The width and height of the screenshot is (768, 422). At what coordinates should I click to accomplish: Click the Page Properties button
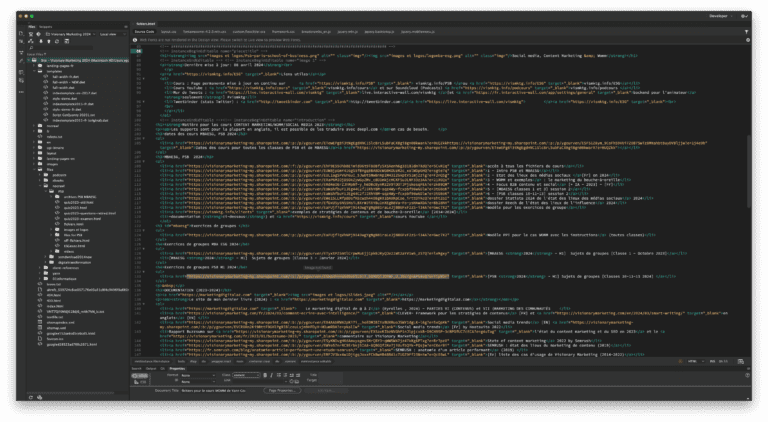(x=282, y=390)
